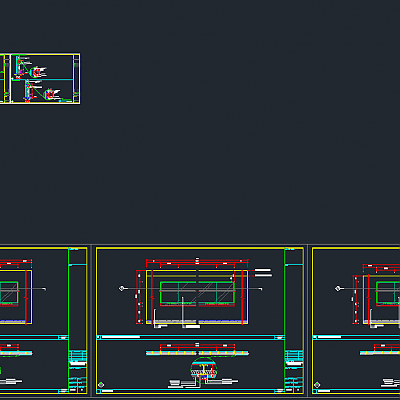The width and height of the screenshot is (400, 400).
Task: Click the diamond section marker left of middle elevation
Action: click(x=122, y=289)
